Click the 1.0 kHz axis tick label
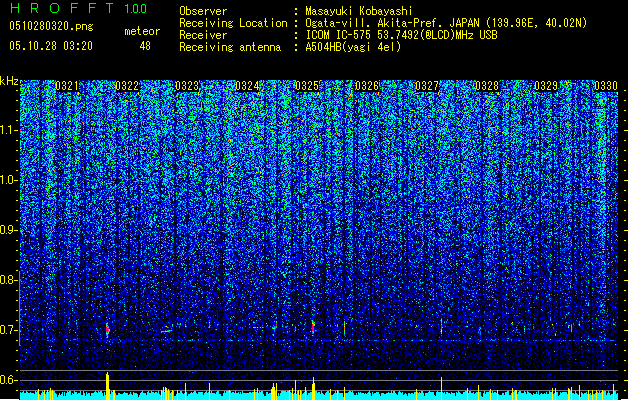629x400 pixels. pos(9,180)
